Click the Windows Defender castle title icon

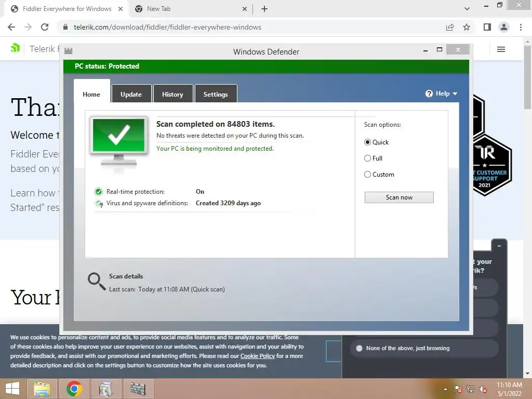[x=69, y=51]
